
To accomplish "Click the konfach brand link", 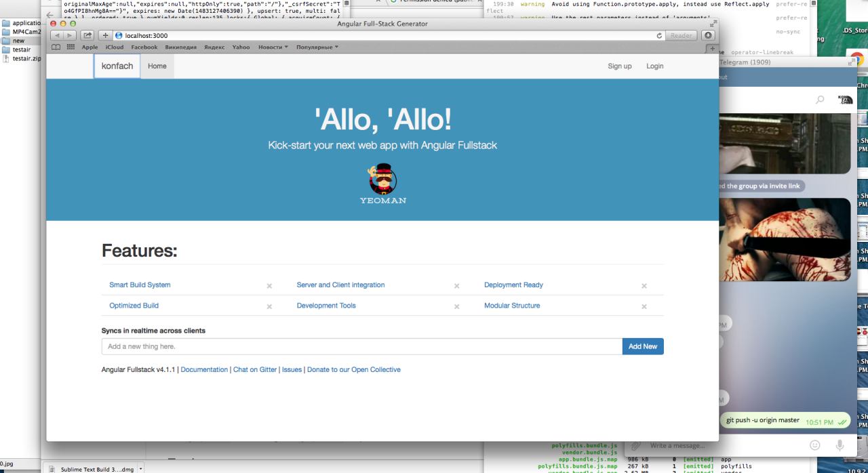I will pyautogui.click(x=117, y=66).
